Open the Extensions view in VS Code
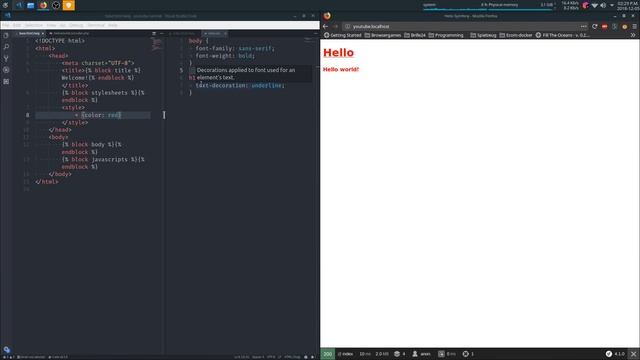Viewport: 640px width, 360px height. (x=6, y=81)
